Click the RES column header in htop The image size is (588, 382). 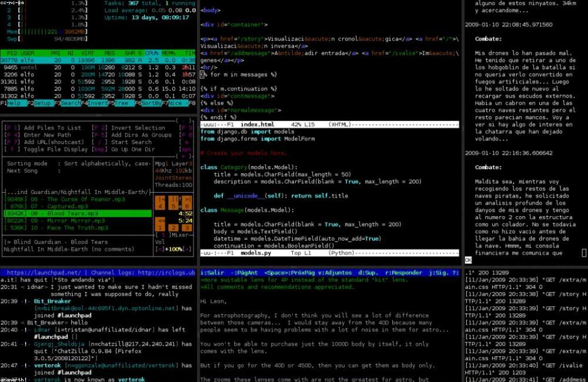pyautogui.click(x=110, y=53)
